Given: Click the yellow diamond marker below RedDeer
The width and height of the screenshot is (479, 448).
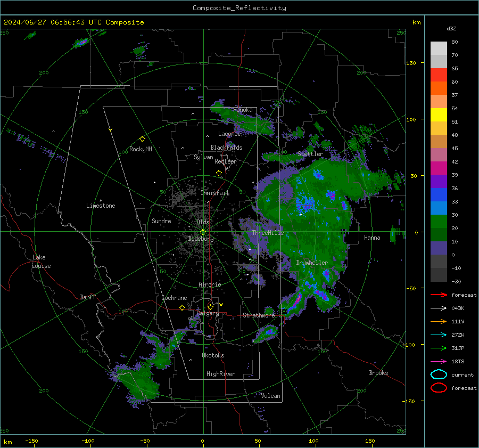Looking at the screenshot, I should click(219, 173).
